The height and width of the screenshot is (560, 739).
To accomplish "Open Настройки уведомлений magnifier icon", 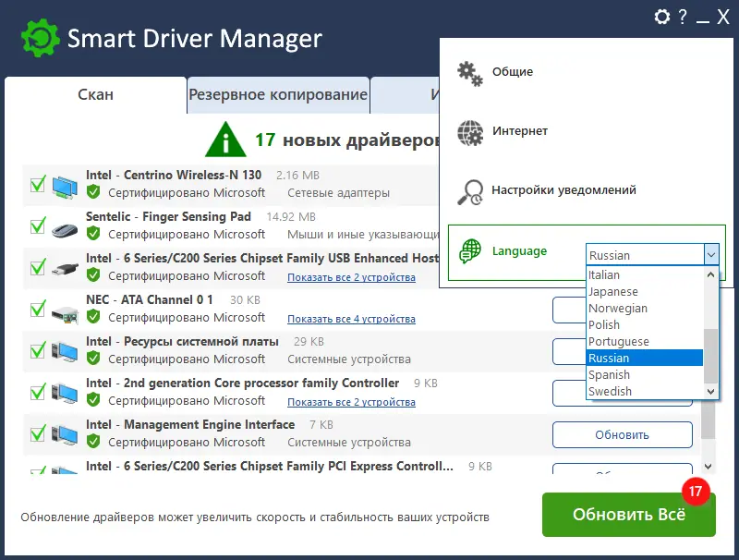I will tap(470, 190).
